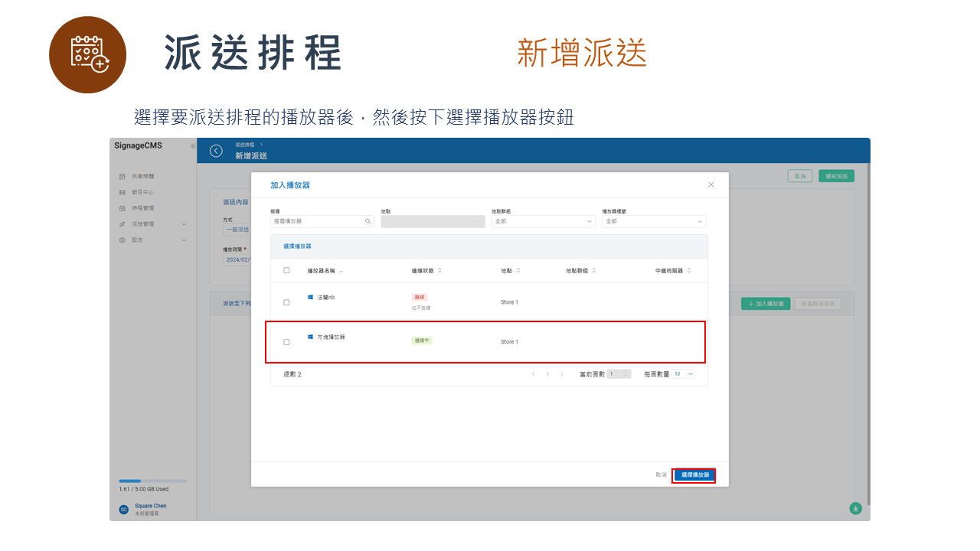Click the green download icon at bottom right
This screenshot has height=551, width=980.
[855, 507]
